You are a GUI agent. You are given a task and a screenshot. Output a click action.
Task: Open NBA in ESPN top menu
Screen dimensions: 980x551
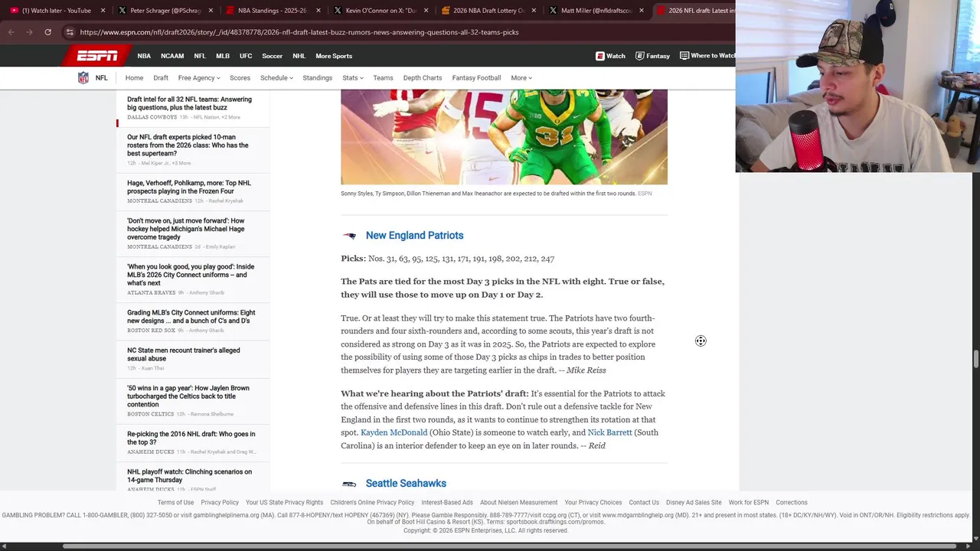click(144, 56)
